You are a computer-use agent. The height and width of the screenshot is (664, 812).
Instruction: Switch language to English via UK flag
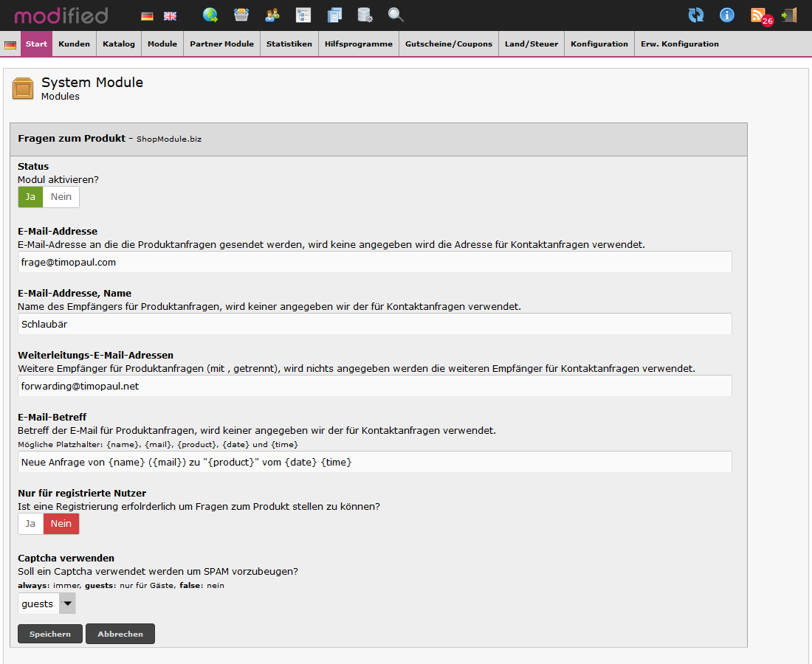coord(169,15)
